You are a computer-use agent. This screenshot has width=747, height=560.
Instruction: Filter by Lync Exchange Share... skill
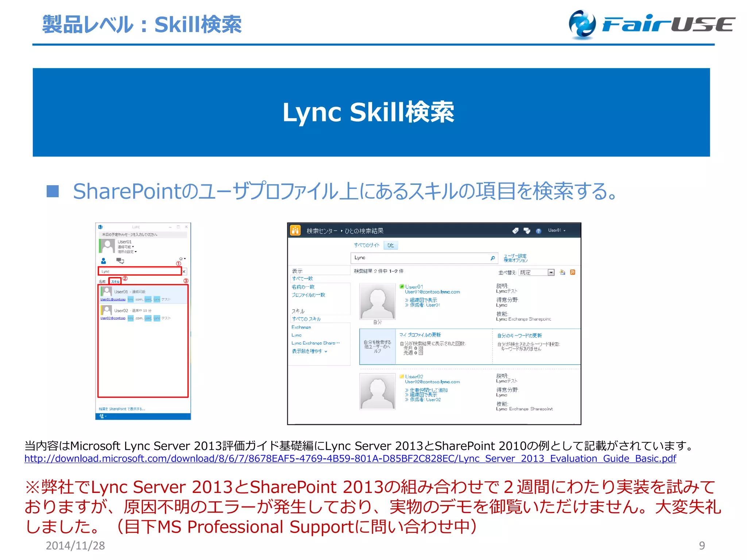(316, 343)
